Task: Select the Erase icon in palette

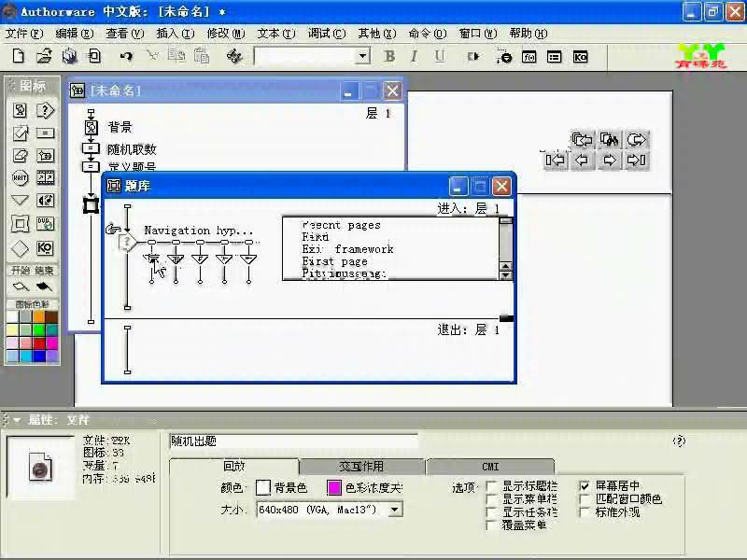Action: click(20, 155)
